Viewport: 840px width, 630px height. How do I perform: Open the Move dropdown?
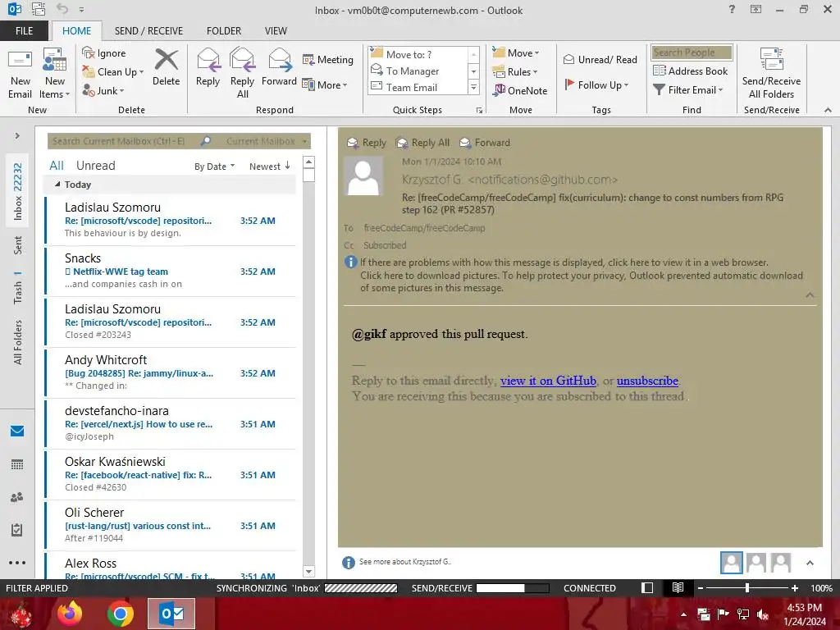pos(516,53)
